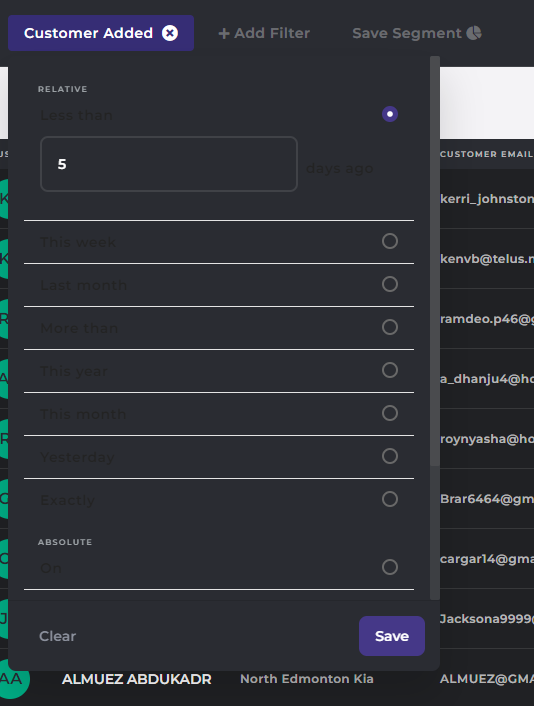This screenshot has width=534, height=706.
Task: Click the a_dhanju4 email cell
Action: pos(487,379)
